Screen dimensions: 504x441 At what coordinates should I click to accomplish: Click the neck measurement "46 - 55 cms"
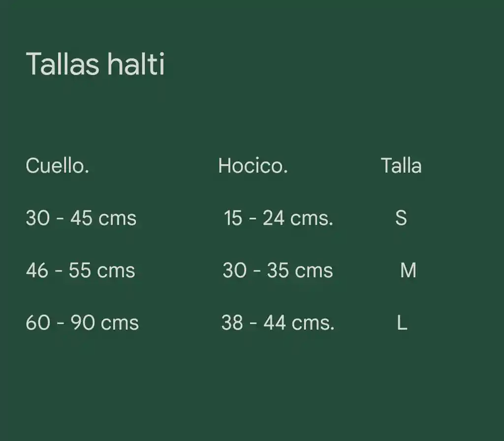point(80,270)
